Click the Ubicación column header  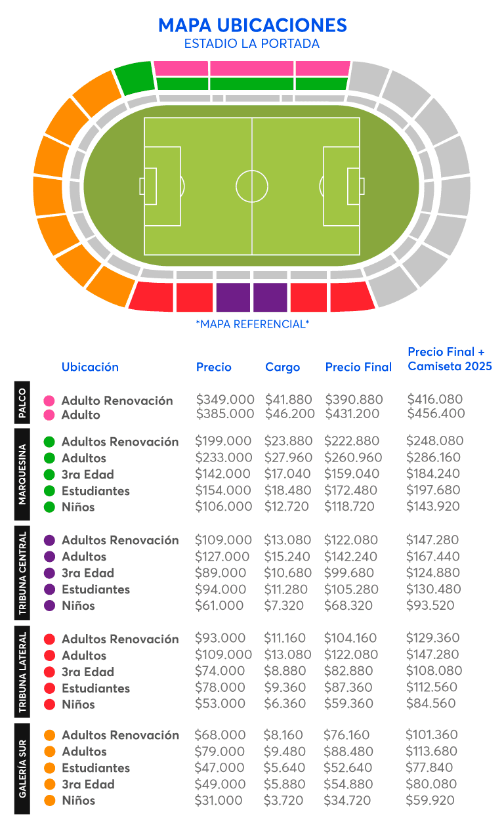click(90, 367)
